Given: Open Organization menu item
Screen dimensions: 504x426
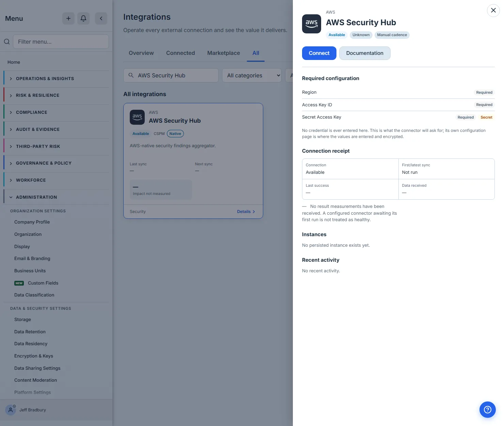Looking at the screenshot, I should coord(28,234).
